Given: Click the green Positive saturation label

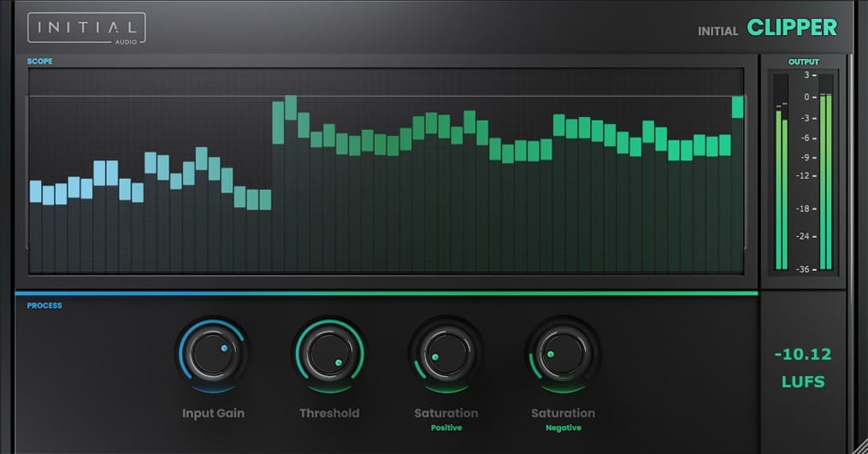Looking at the screenshot, I should tap(446, 427).
